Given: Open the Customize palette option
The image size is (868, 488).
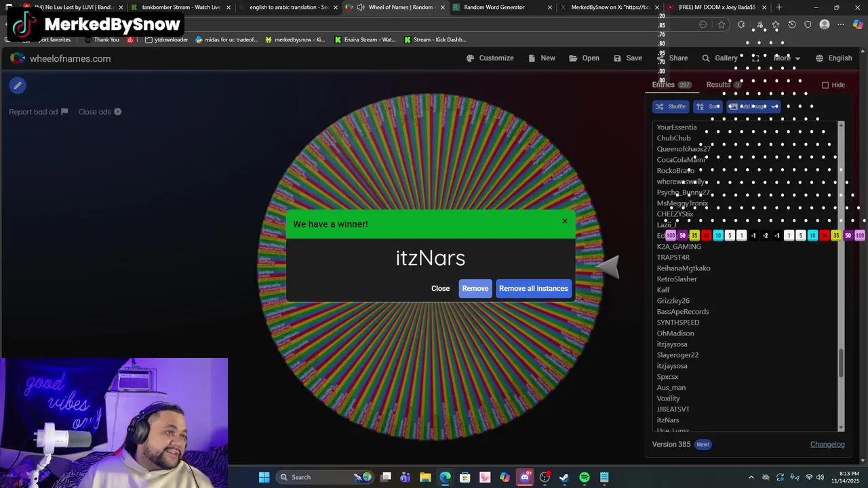Looking at the screenshot, I should (x=490, y=58).
